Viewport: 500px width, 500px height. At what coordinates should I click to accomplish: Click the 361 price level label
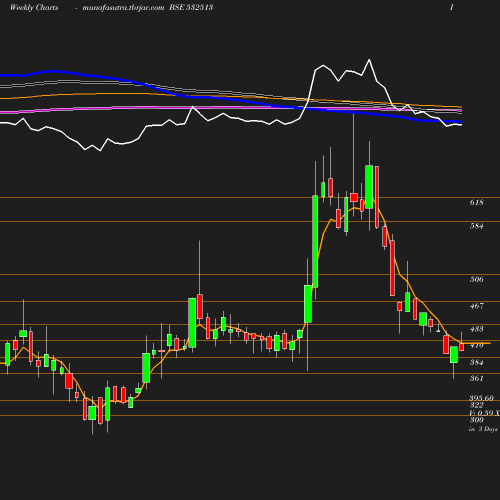476,378
